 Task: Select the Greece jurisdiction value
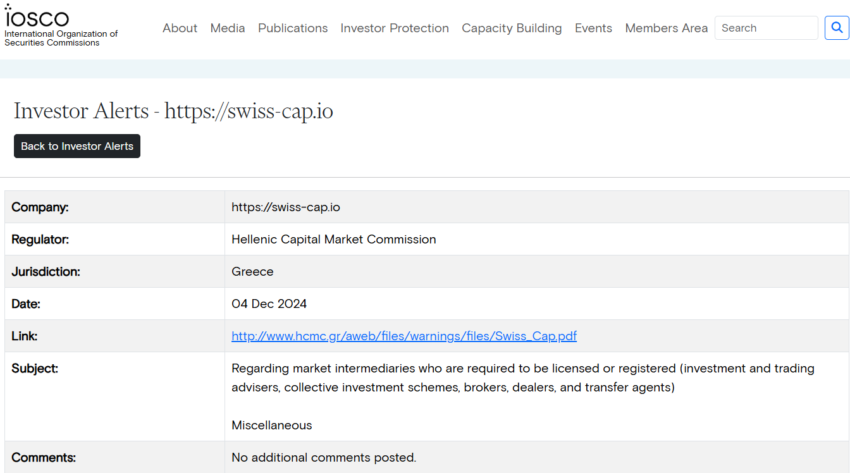(252, 271)
